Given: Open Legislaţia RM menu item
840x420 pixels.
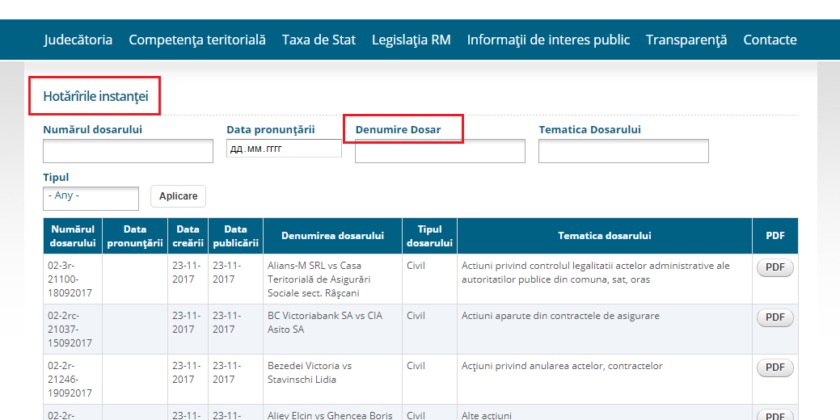Looking at the screenshot, I should tap(411, 40).
